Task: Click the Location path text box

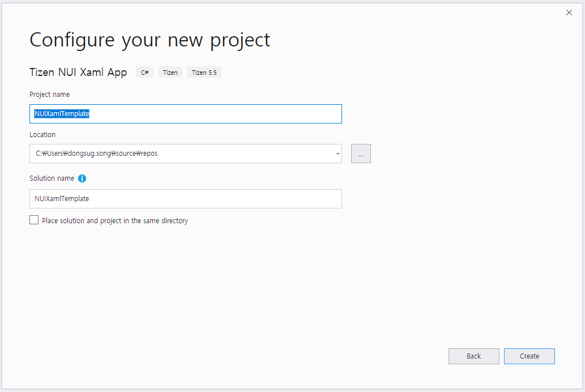Action: point(181,154)
